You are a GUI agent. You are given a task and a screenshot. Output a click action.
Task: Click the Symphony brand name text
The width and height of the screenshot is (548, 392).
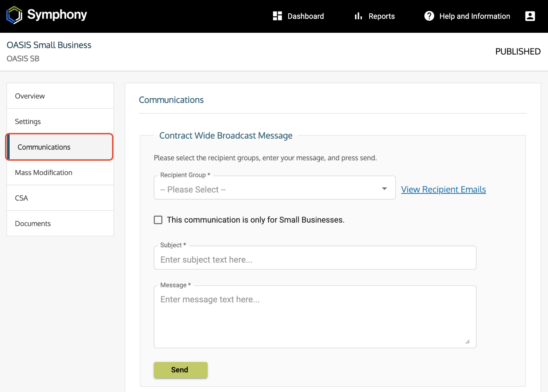pos(57,15)
